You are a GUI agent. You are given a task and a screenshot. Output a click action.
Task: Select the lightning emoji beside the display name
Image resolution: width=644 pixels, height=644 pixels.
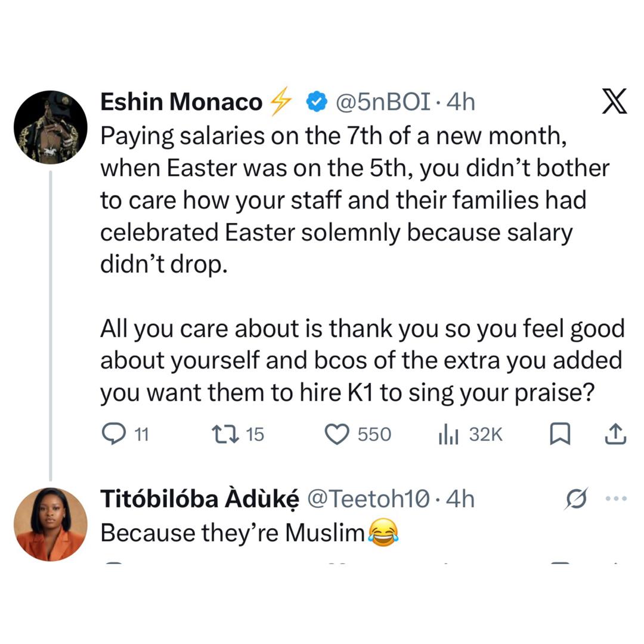pyautogui.click(x=280, y=101)
